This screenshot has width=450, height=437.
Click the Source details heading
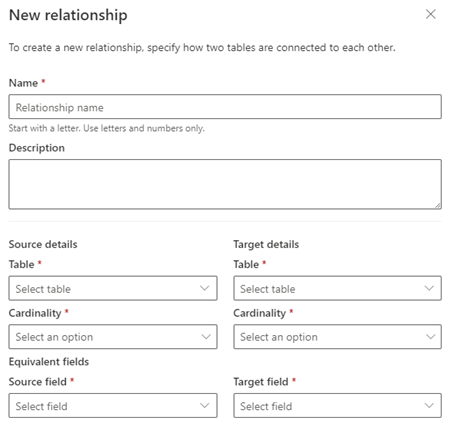pyautogui.click(x=43, y=244)
